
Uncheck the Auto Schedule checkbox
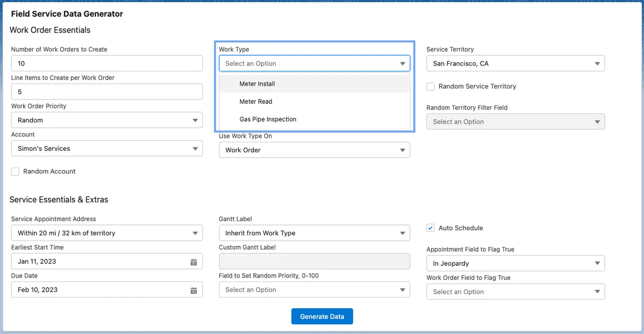(x=430, y=228)
